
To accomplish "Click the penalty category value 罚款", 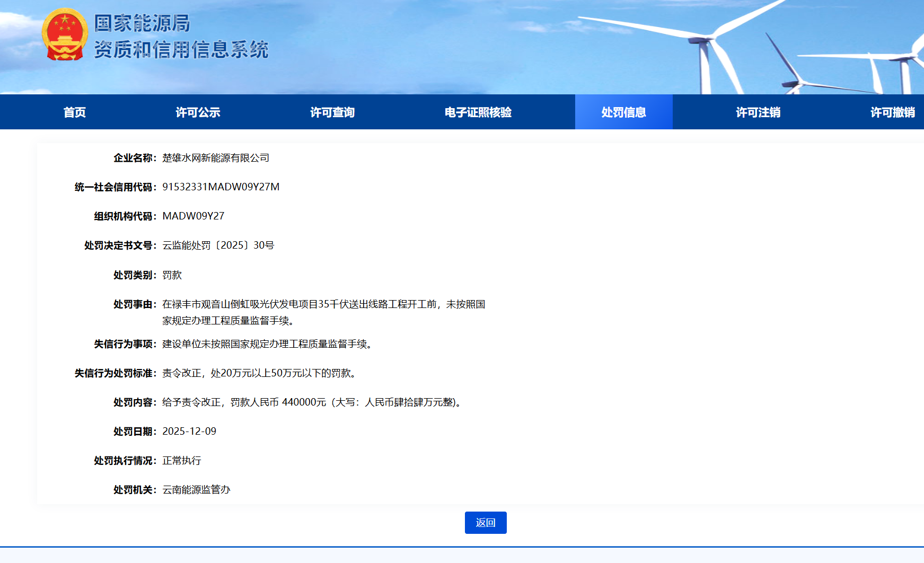I will (172, 275).
